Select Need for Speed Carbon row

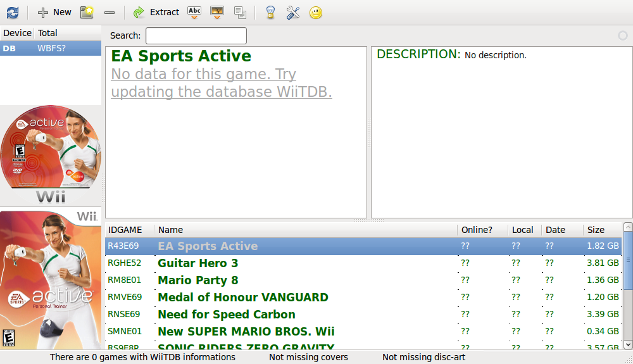(363, 315)
